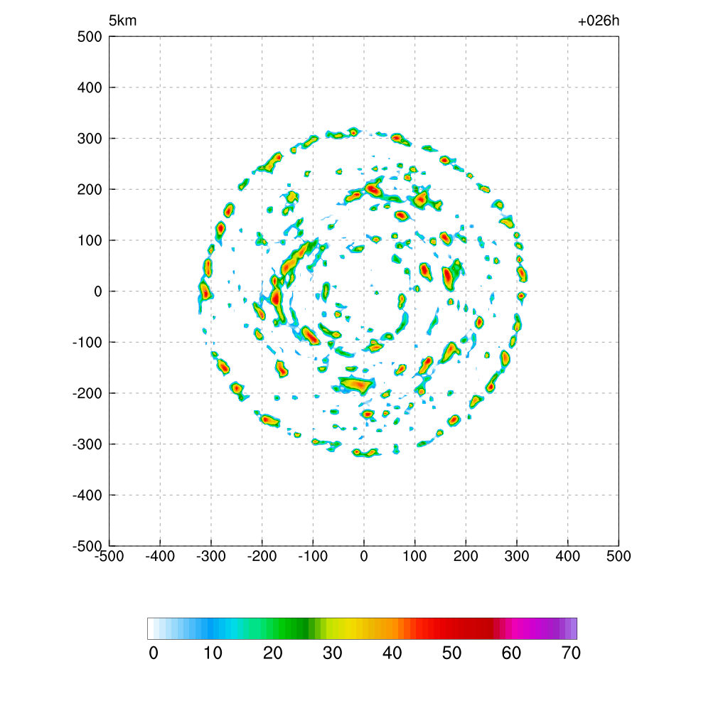Click the x-axis tick label -100
The height and width of the screenshot is (728, 728).
(313, 556)
